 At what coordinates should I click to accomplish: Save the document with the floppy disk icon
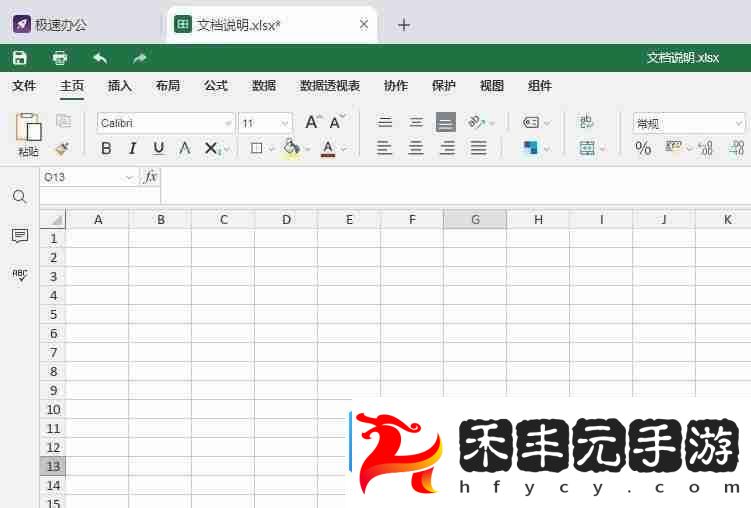click(x=20, y=58)
